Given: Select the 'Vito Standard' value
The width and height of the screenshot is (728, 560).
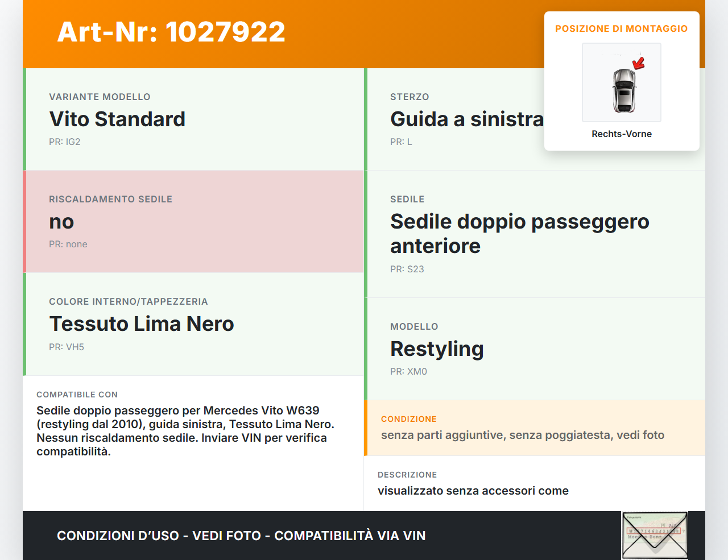Looking at the screenshot, I should click(117, 119).
